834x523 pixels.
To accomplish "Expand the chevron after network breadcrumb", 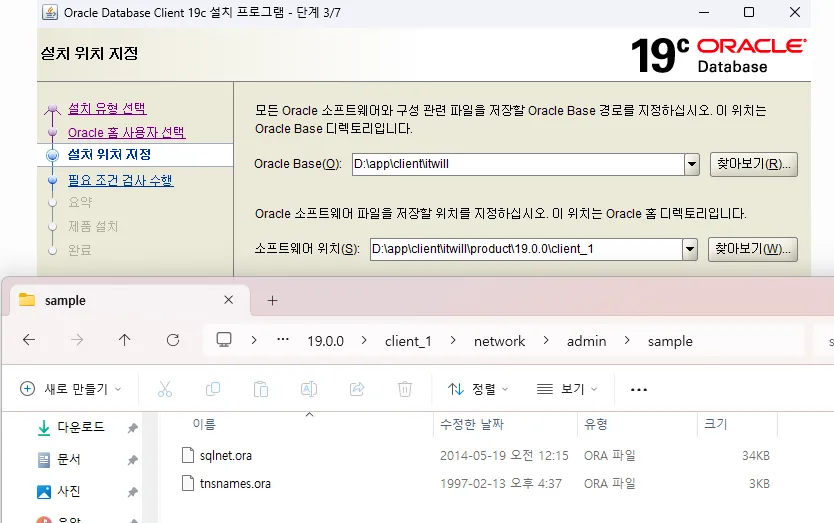I will click(x=546, y=340).
